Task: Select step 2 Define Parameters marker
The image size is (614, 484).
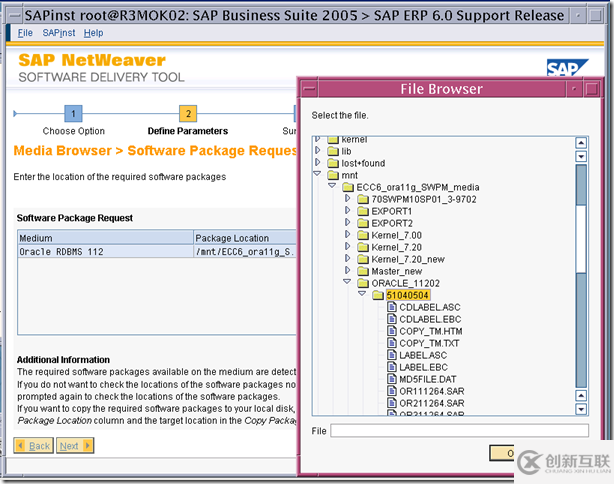Action: 188,114
